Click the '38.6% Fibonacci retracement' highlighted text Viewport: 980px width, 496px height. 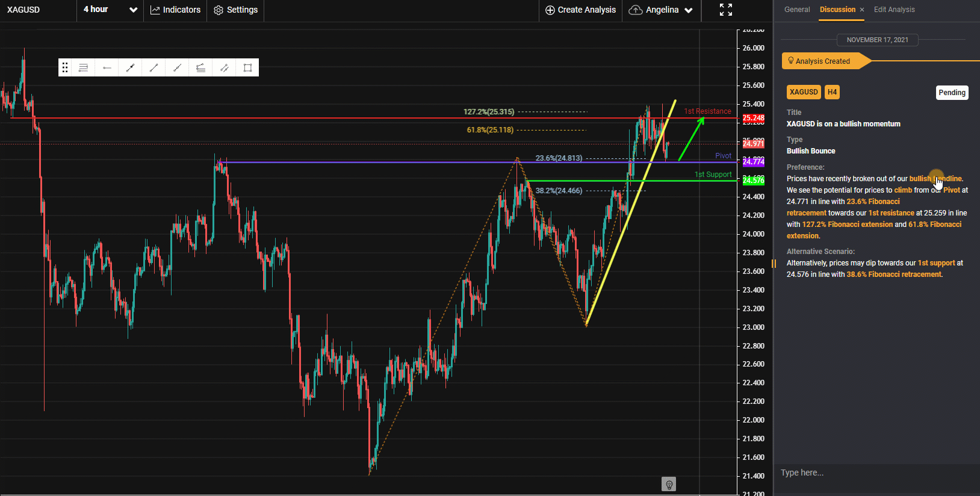click(x=894, y=274)
